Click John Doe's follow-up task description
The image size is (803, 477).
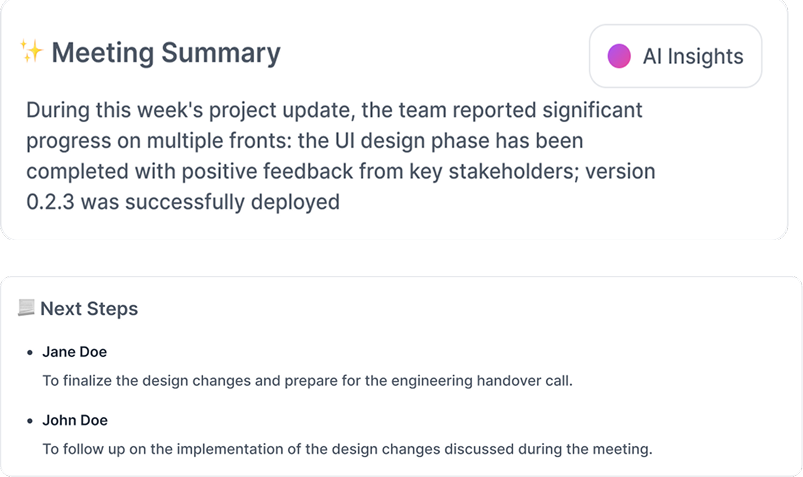(346, 449)
